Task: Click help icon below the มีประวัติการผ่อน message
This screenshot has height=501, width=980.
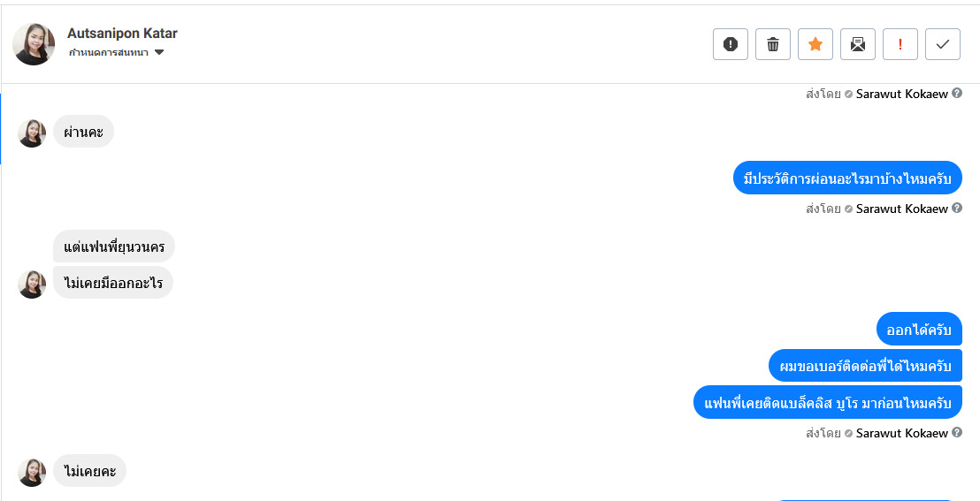Action: click(957, 209)
